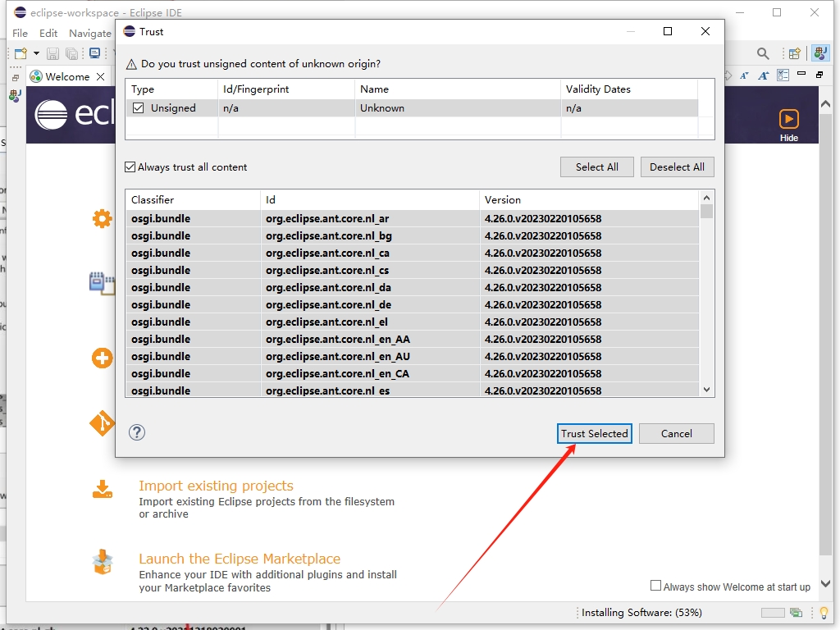Image resolution: width=840 pixels, height=630 pixels.
Task: Open progress view icon in status bar
Action: (x=796, y=613)
